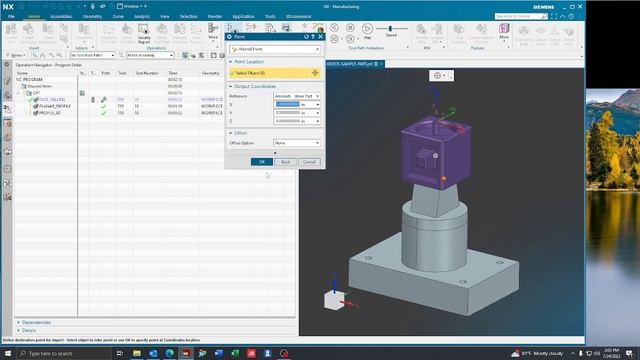This screenshot has width=640, height=360.
Task: Click the settings gear at top of resource bar
Action: (x=7, y=64)
